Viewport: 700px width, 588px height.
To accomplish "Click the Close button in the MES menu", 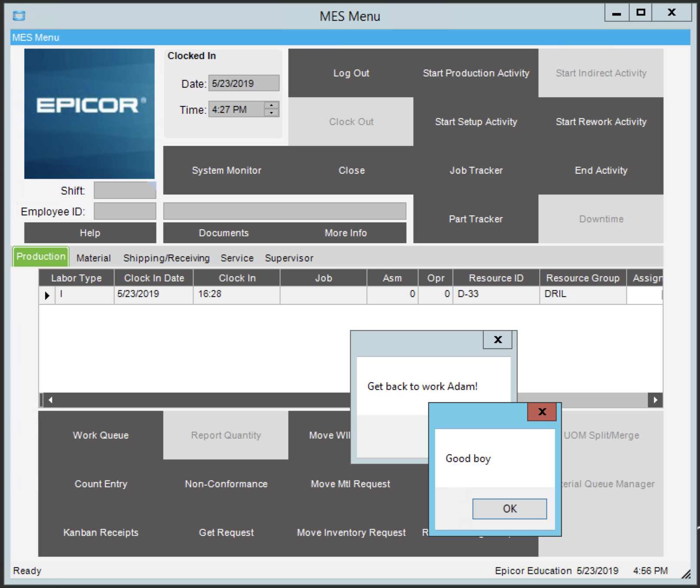I will coord(351,170).
